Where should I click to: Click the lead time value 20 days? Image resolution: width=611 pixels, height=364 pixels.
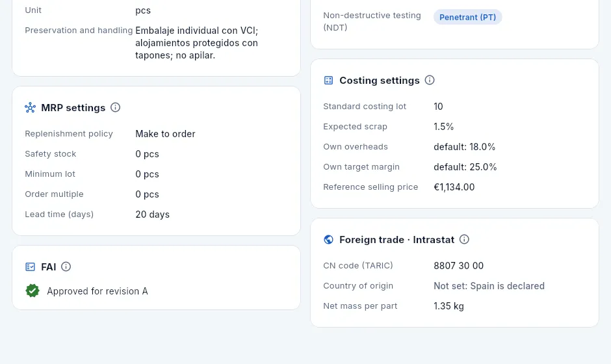[152, 214]
